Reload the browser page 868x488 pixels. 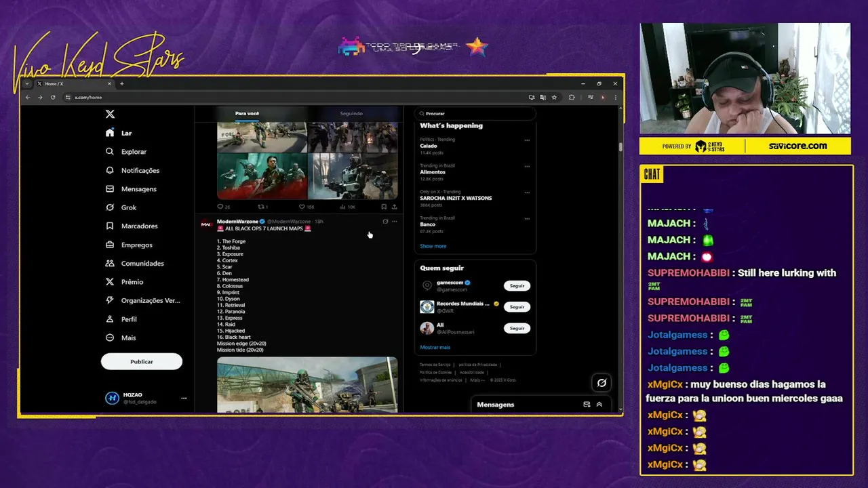(x=53, y=97)
